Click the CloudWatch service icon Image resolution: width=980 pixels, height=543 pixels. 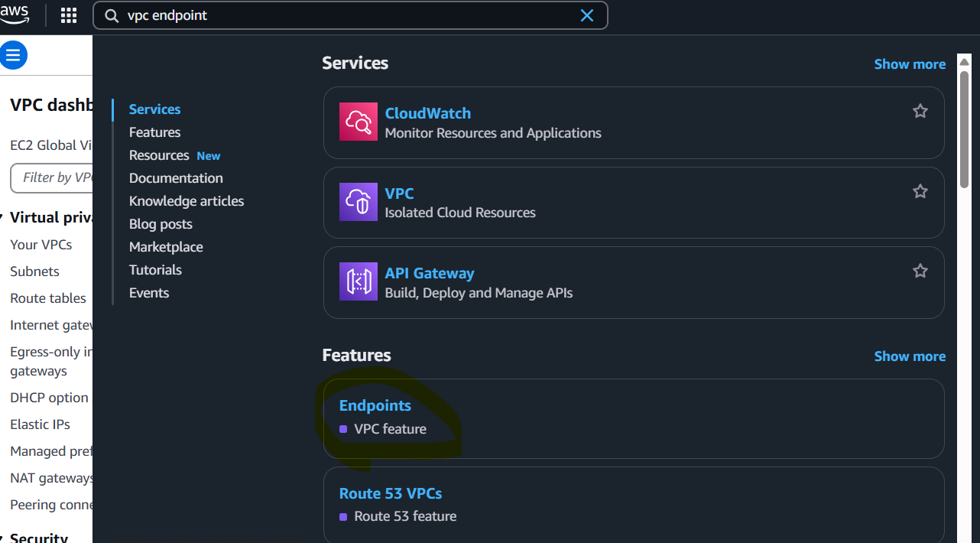359,122
